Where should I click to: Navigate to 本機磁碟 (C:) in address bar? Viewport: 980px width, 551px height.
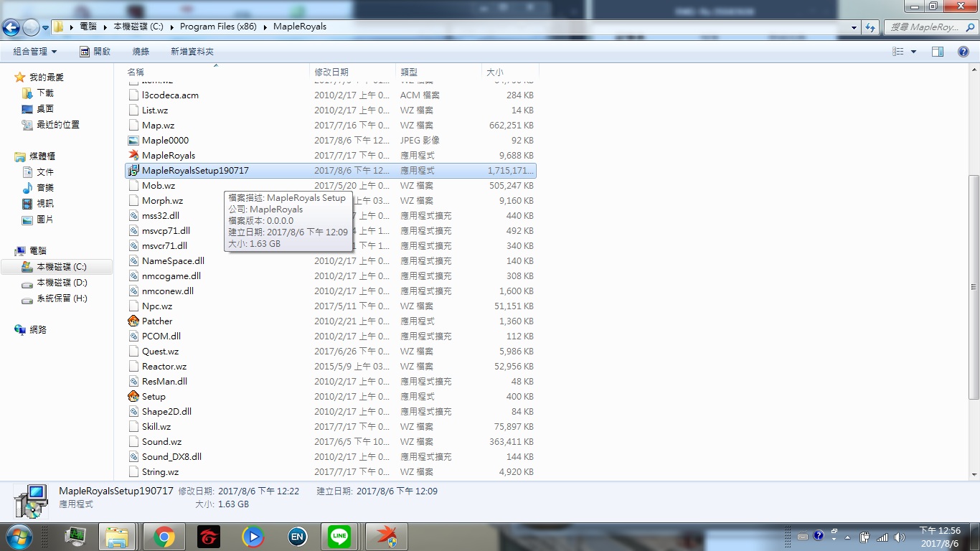point(138,27)
